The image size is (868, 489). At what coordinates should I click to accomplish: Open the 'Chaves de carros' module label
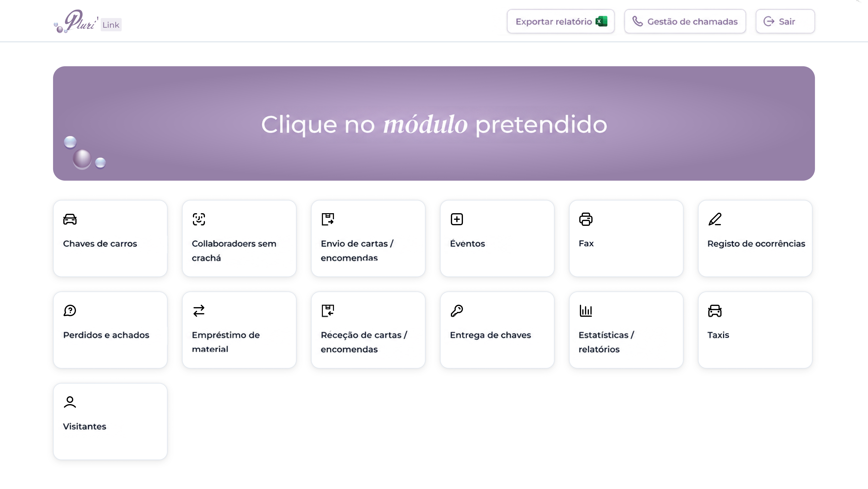point(100,244)
